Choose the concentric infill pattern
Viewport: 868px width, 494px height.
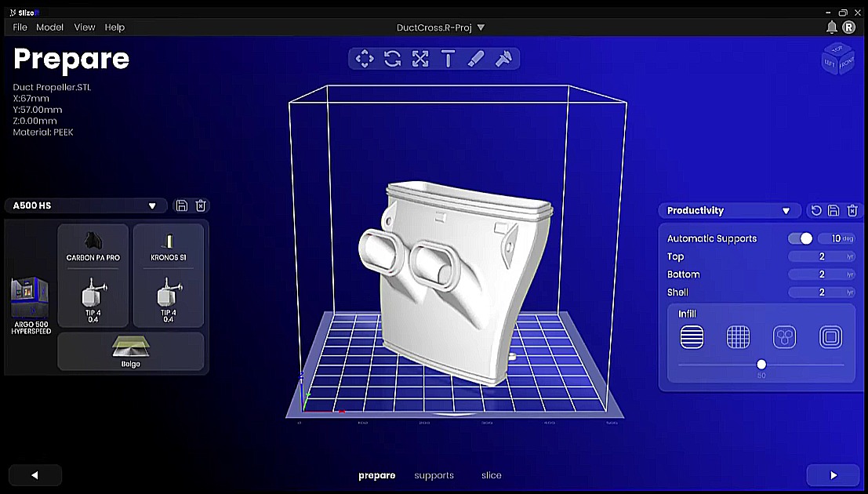tap(830, 337)
